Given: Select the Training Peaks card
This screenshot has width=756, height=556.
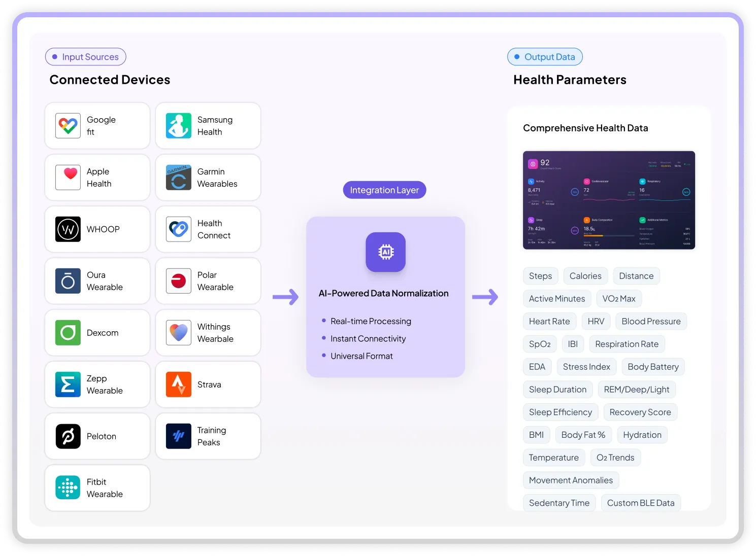Looking at the screenshot, I should coord(208,436).
